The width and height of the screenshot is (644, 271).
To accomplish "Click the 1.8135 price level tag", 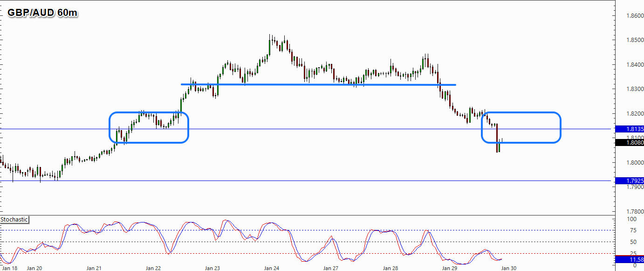I will 630,129.
